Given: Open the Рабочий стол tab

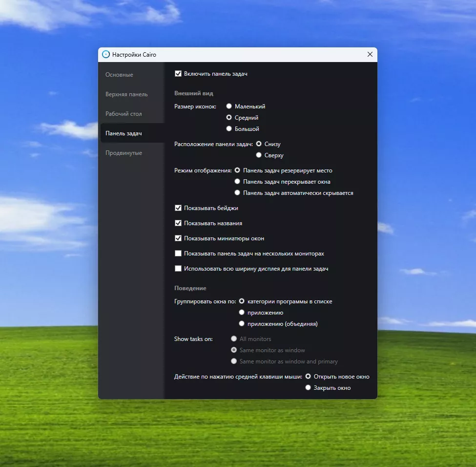Looking at the screenshot, I should (124, 114).
